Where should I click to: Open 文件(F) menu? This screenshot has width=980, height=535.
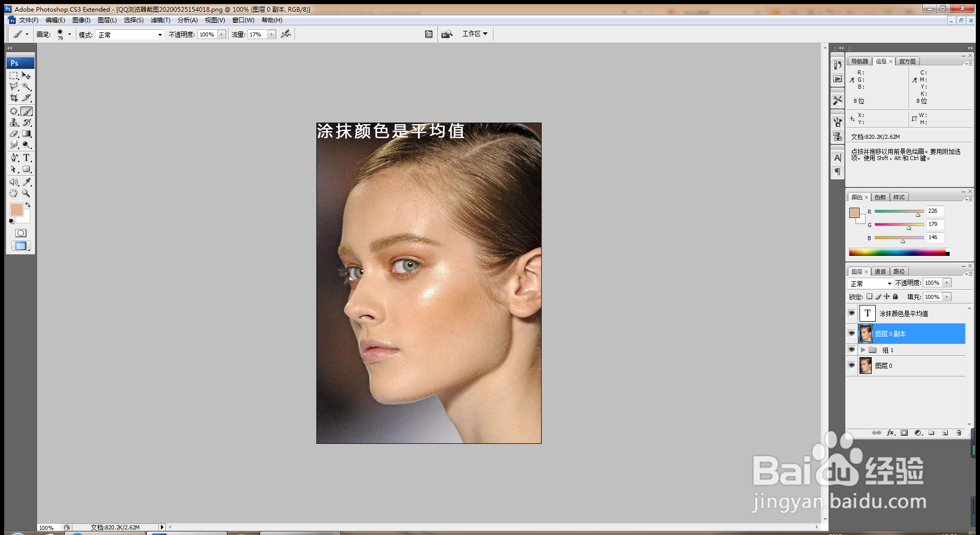[x=28, y=20]
